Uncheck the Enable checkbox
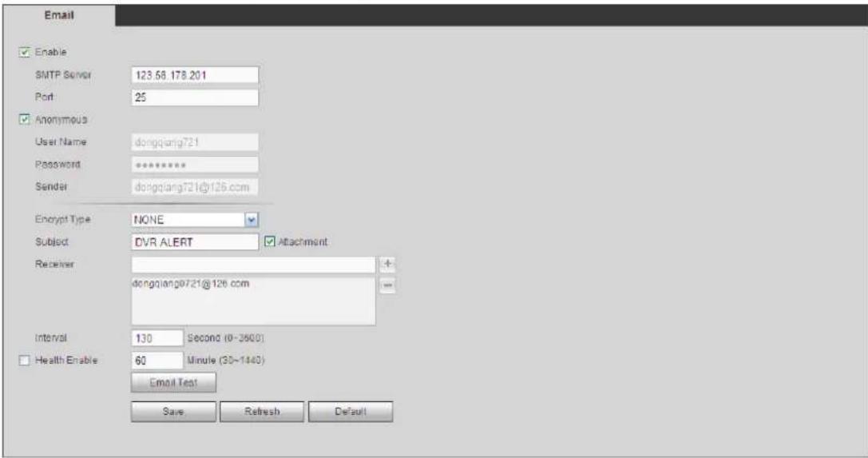 (25, 52)
